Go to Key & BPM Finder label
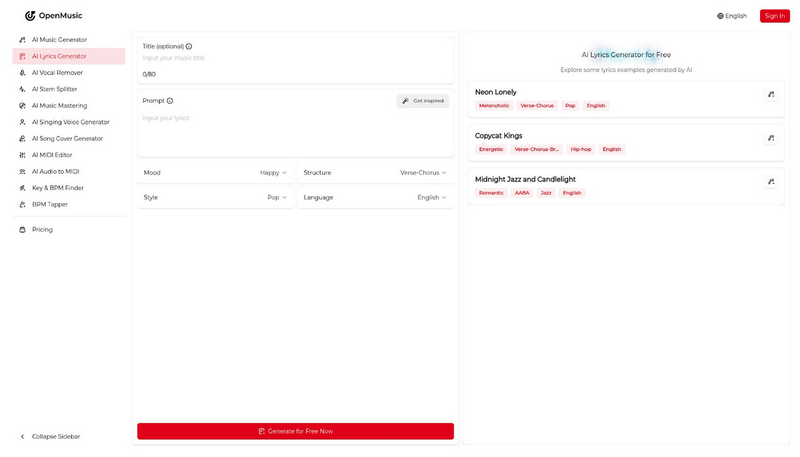800x457 pixels. coord(58,188)
